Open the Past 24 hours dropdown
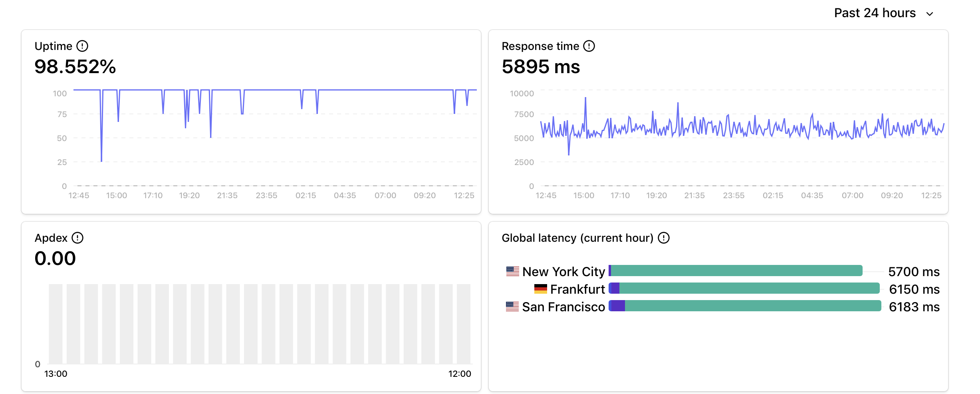This screenshot has width=980, height=394. pyautogui.click(x=875, y=13)
